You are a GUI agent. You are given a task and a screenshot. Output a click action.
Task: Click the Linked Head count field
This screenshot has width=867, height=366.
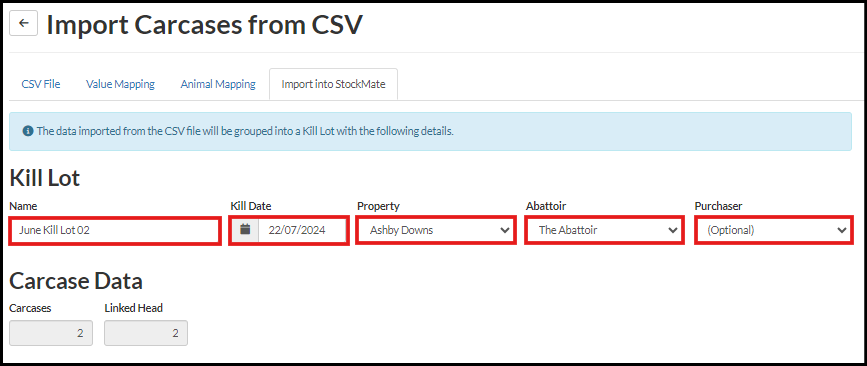[x=146, y=333]
